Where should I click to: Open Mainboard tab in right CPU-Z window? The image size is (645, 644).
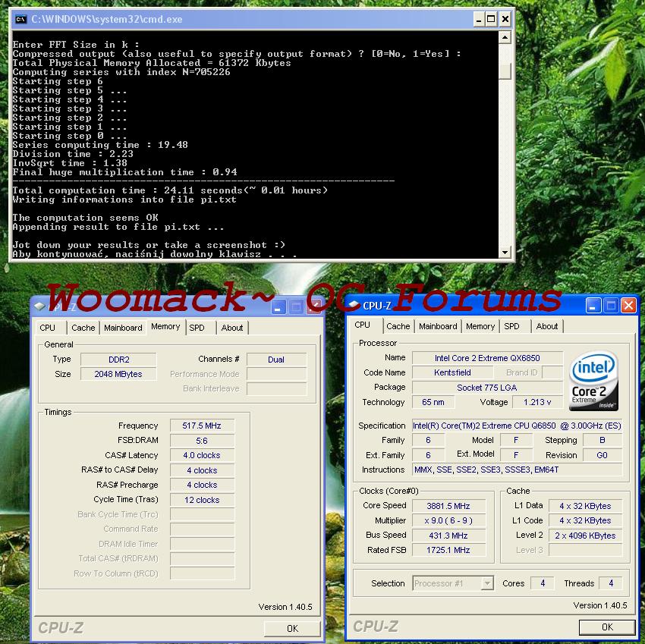point(438,326)
